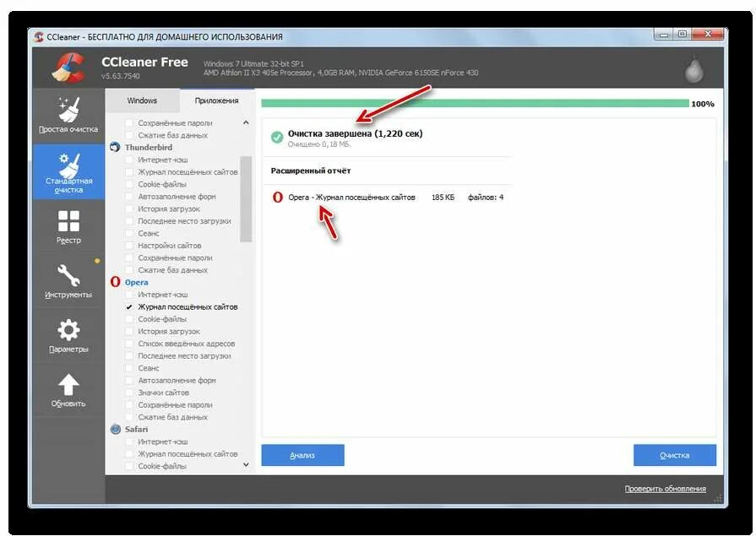Uncheck Opera Журнал посещённых сайтов
Viewport: 756px width, 536px height.
pyautogui.click(x=128, y=306)
